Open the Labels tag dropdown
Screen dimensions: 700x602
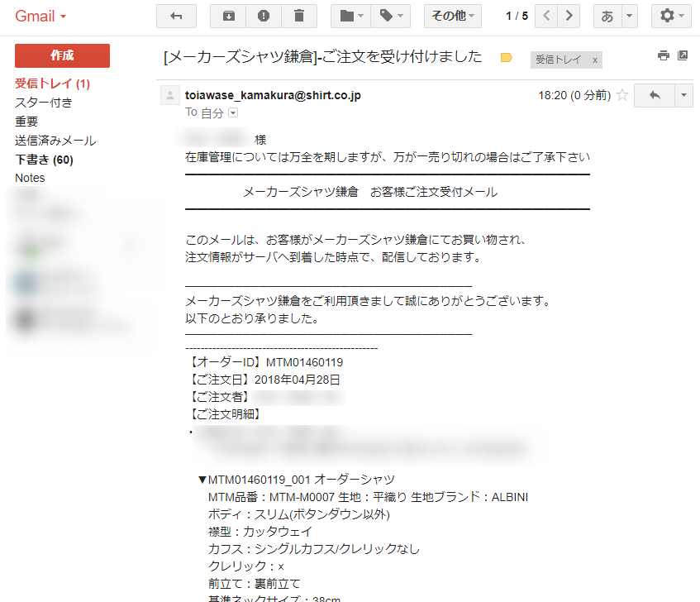(x=391, y=16)
